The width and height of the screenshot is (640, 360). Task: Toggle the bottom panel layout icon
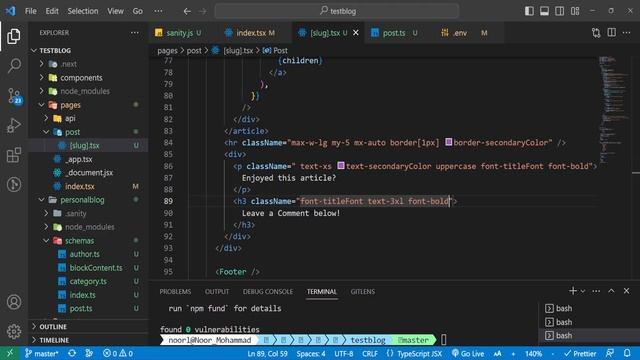pyautogui.click(x=544, y=11)
